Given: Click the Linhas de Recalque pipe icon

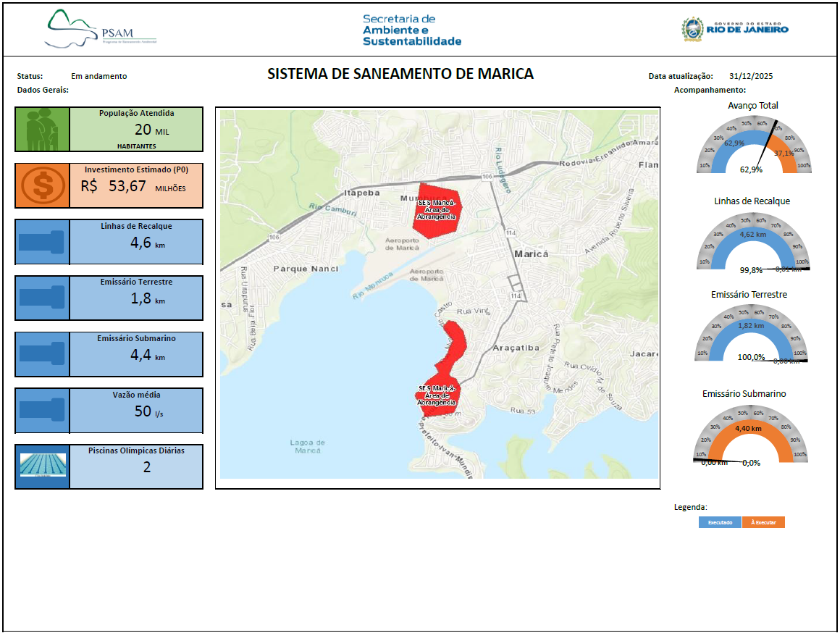Looking at the screenshot, I should tap(42, 242).
